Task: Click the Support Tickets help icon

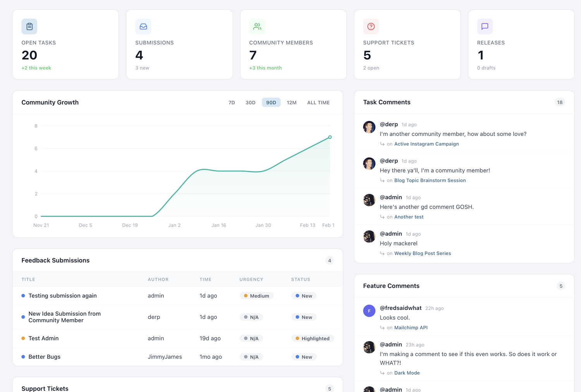Action: [x=371, y=26]
